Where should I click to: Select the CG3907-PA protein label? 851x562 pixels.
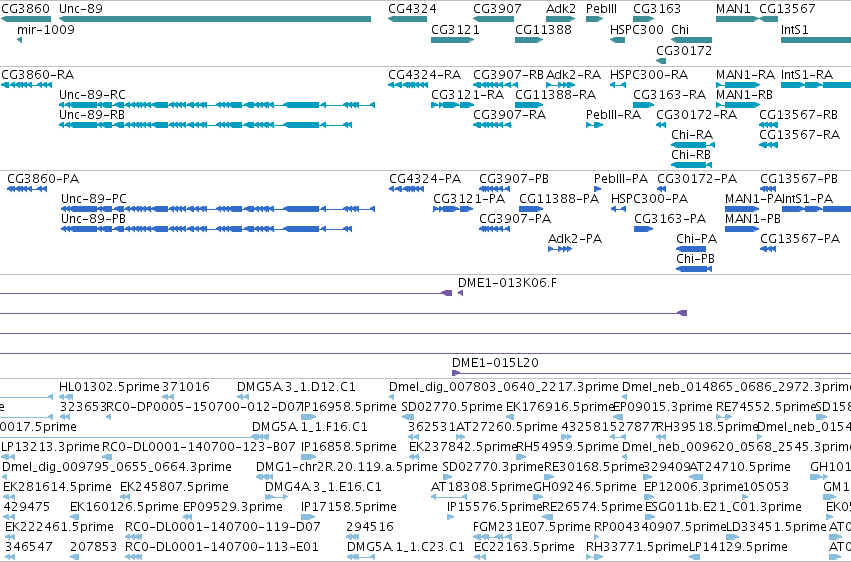[x=515, y=219]
